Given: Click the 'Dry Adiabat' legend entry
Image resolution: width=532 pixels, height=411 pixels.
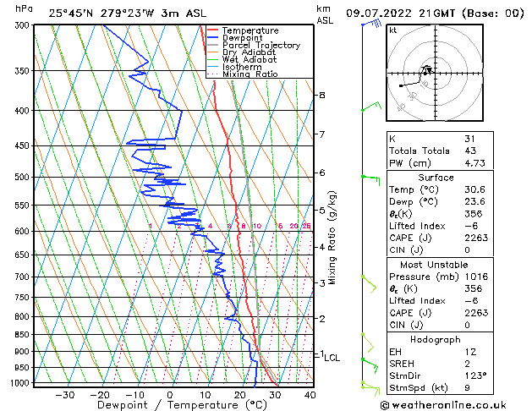Looking at the screenshot, I should (x=249, y=52).
